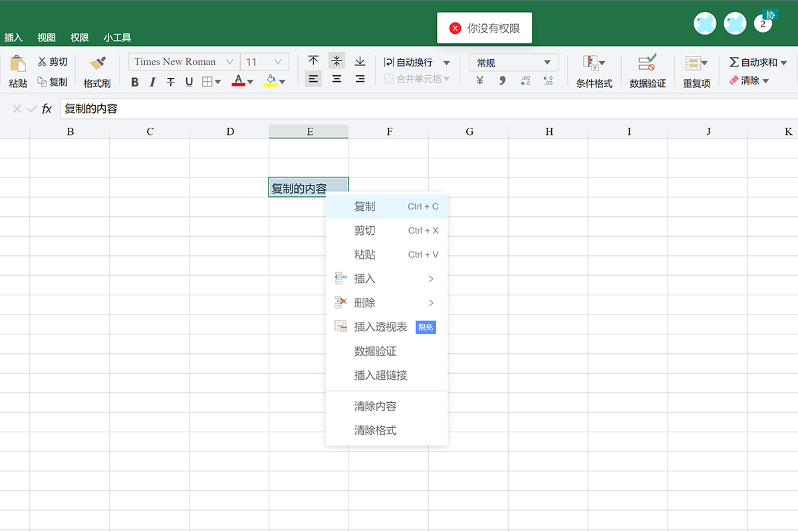Open the 插入 ribbon tab
This screenshot has height=532, width=798.
point(13,38)
